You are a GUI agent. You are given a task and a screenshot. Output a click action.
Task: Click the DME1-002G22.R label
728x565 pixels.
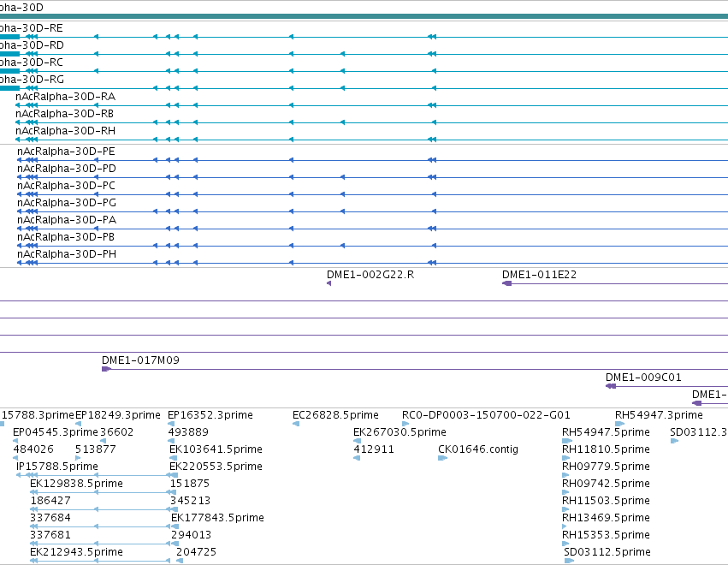click(x=370, y=275)
